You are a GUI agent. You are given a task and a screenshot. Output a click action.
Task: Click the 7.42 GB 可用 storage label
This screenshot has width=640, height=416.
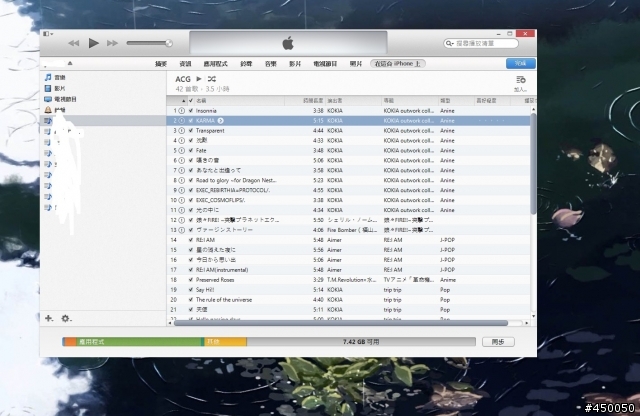click(x=361, y=342)
